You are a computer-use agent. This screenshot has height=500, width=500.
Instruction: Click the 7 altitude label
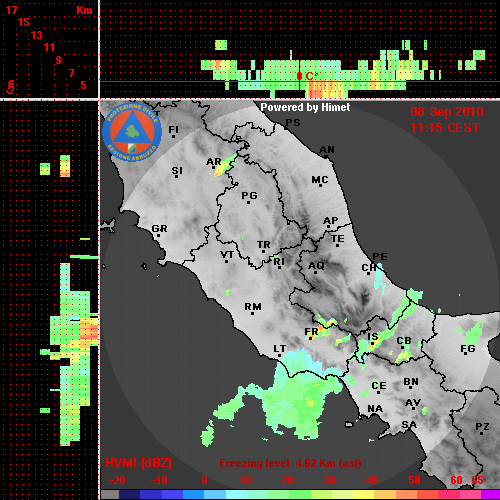pos(71,73)
